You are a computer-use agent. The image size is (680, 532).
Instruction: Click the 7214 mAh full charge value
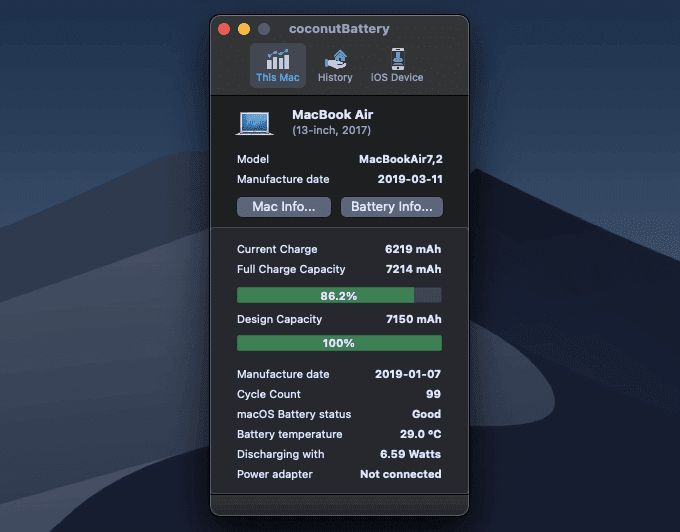click(413, 269)
